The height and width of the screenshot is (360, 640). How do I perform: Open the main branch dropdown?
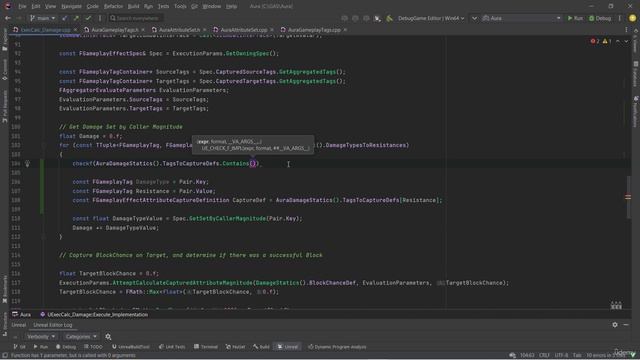click(42, 18)
